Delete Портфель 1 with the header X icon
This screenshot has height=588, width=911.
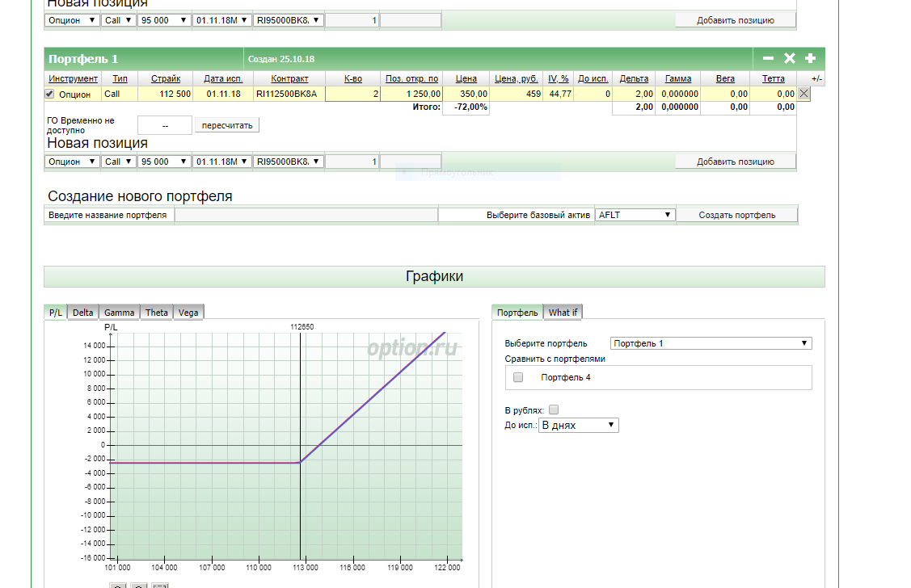[x=790, y=59]
